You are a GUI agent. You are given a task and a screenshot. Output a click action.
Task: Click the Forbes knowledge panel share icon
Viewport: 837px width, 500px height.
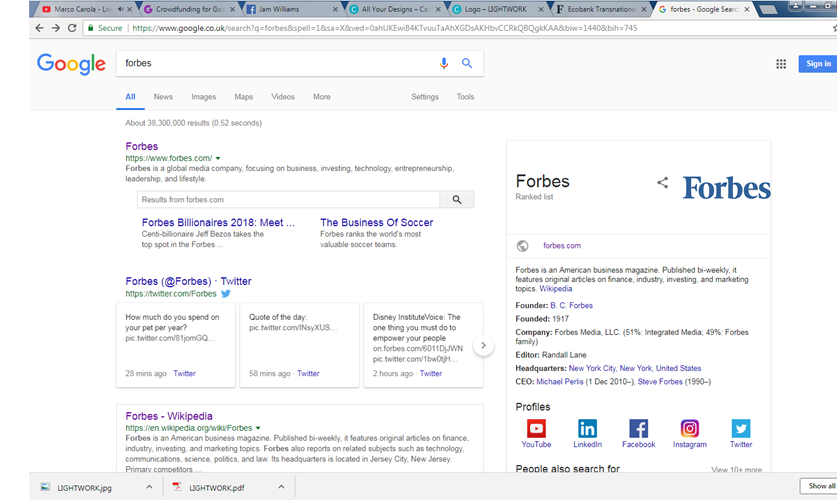click(x=662, y=182)
